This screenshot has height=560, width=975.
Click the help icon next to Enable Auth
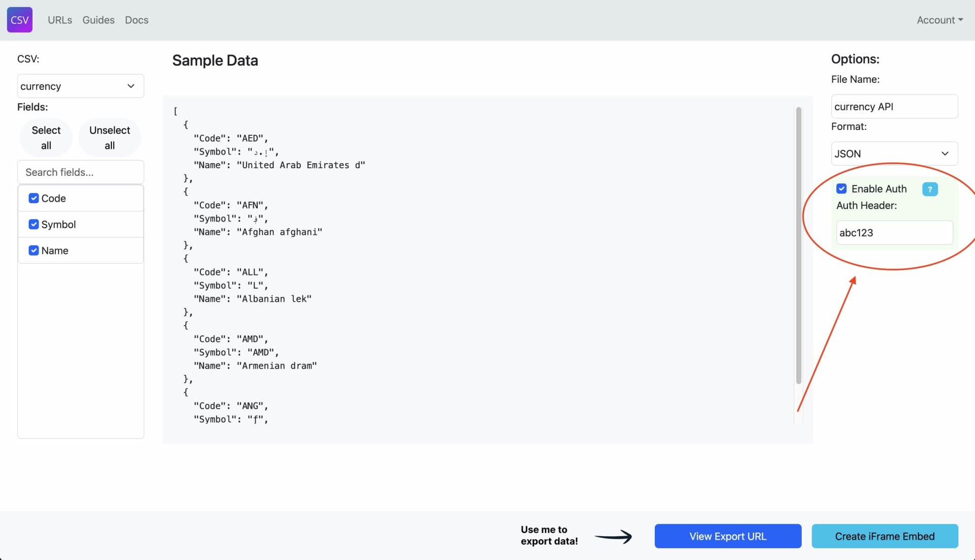coord(929,189)
